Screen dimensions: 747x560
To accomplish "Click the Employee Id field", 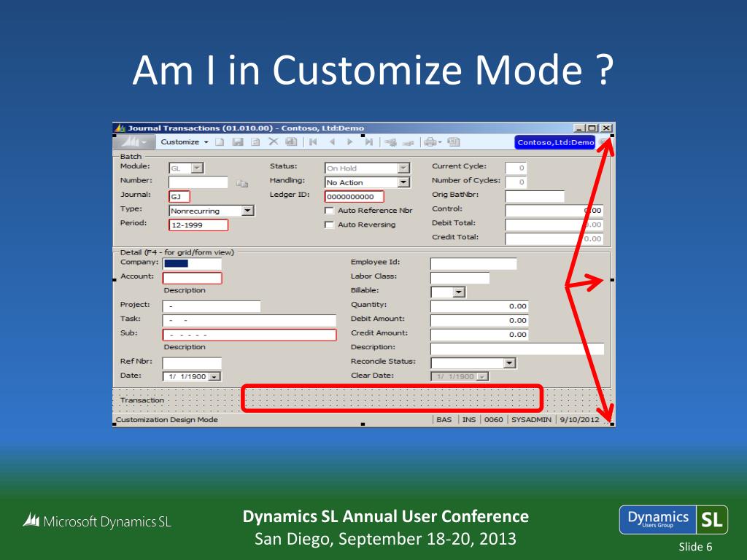I will coord(473,263).
